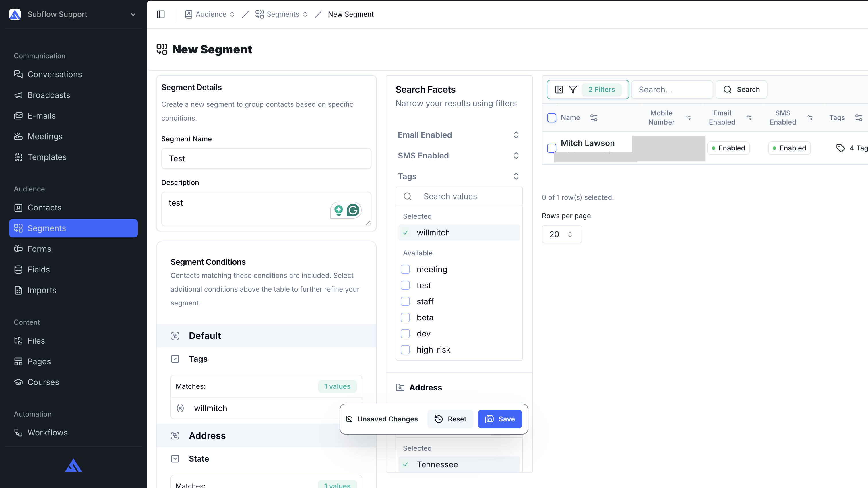Image resolution: width=868 pixels, height=488 pixels.
Task: Click the Address condition group icon
Action: pyautogui.click(x=175, y=435)
